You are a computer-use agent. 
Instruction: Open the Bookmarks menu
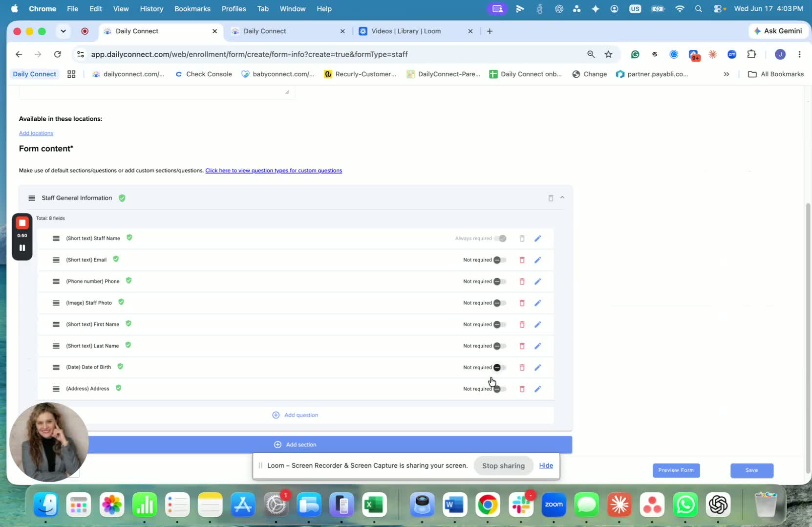coord(192,9)
